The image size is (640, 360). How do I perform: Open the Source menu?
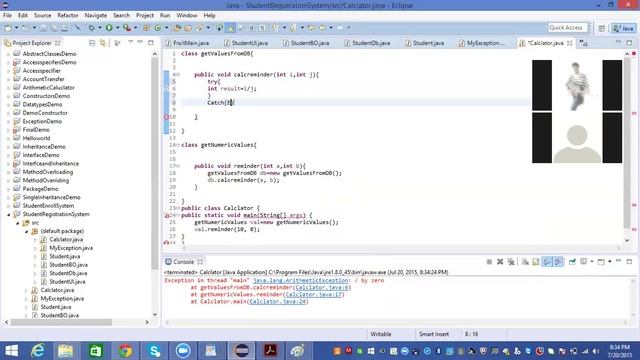pyautogui.click(x=42, y=16)
